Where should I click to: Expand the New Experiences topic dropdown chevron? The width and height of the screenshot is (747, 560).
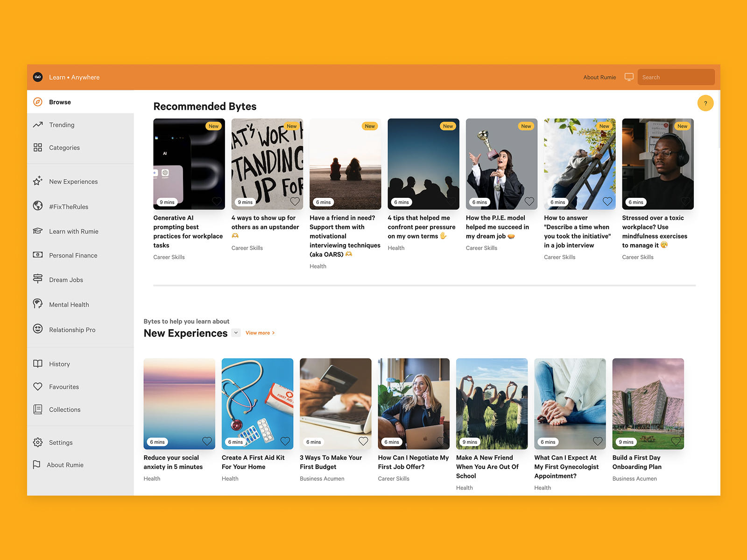[x=236, y=333]
